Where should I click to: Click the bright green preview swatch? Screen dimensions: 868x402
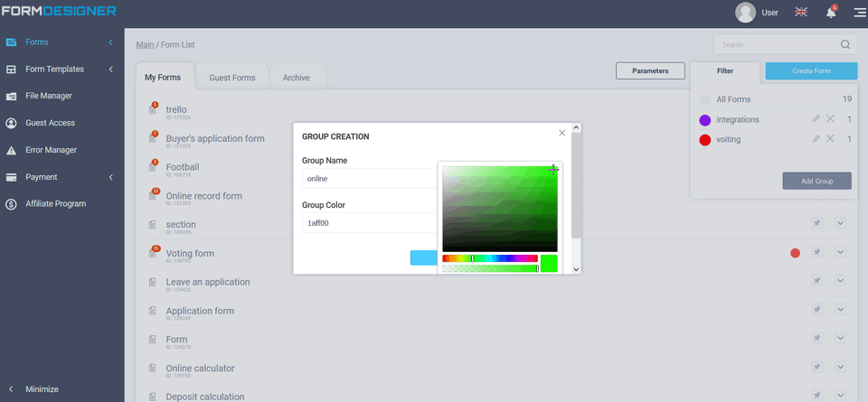pyautogui.click(x=549, y=263)
